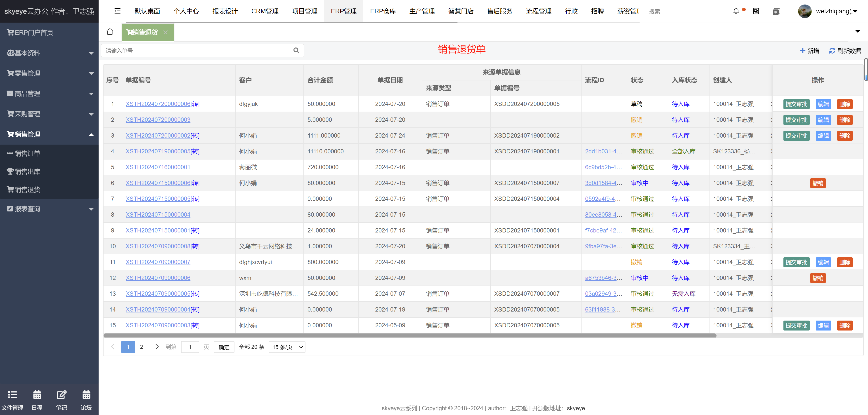Switch to the ERP仓库 top menu

pos(383,11)
